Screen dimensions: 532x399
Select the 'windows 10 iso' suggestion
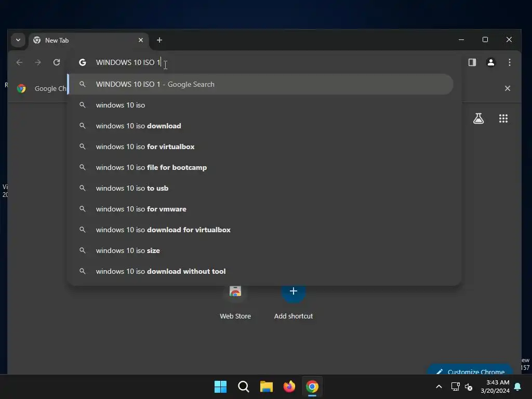[260, 105]
